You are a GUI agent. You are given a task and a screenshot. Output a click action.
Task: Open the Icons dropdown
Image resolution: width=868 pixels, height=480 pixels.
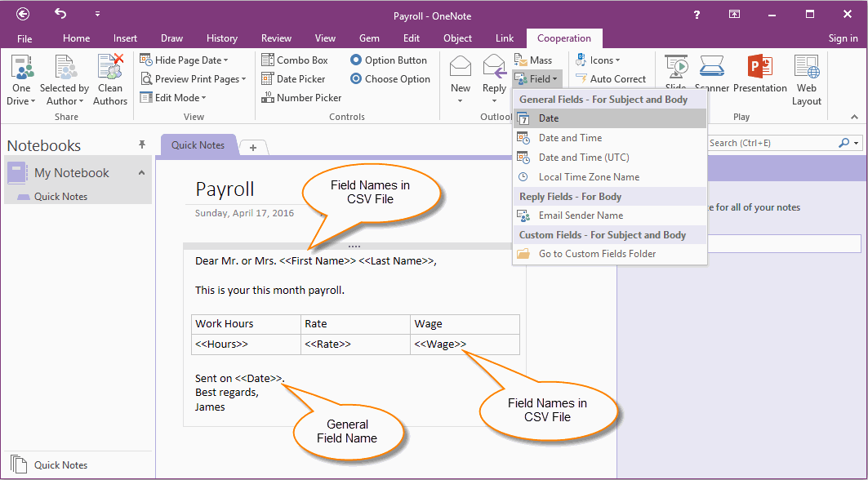point(599,60)
